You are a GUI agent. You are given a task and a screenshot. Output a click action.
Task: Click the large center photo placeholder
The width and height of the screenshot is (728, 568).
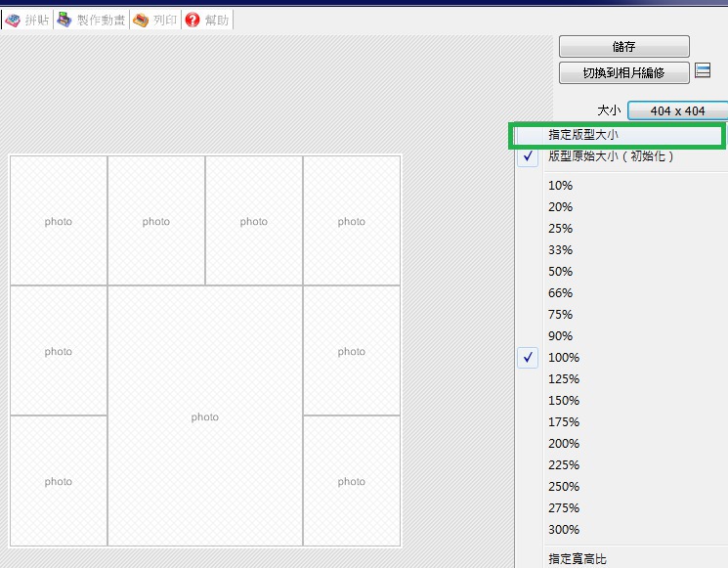click(205, 416)
